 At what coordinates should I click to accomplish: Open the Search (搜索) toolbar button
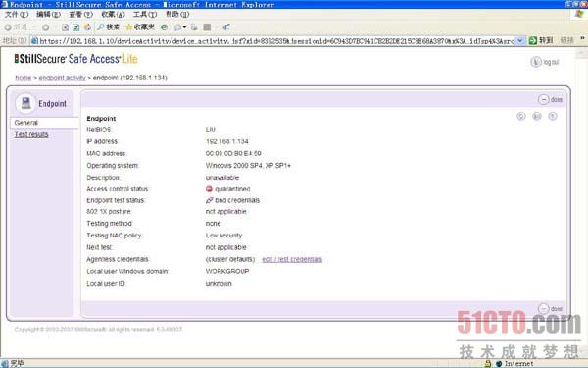(109, 27)
